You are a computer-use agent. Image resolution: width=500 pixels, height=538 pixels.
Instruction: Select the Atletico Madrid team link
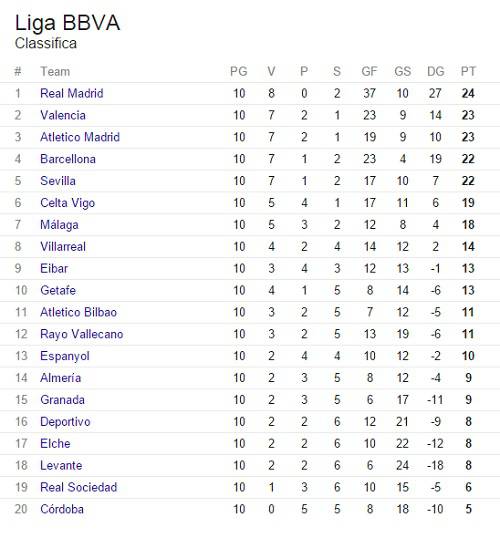coord(80,137)
